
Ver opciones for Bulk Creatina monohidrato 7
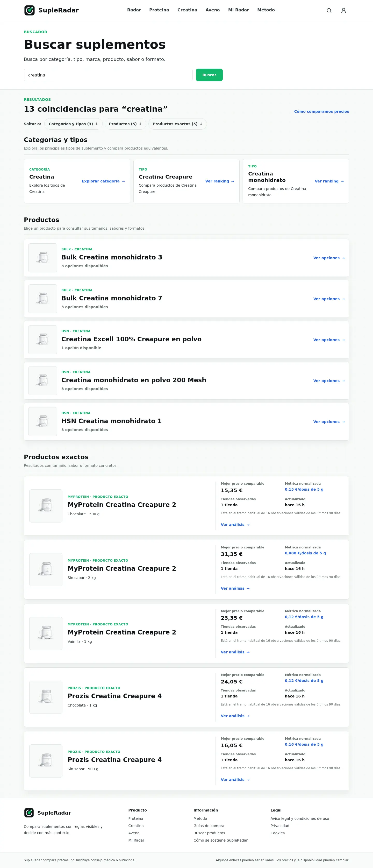point(329,299)
